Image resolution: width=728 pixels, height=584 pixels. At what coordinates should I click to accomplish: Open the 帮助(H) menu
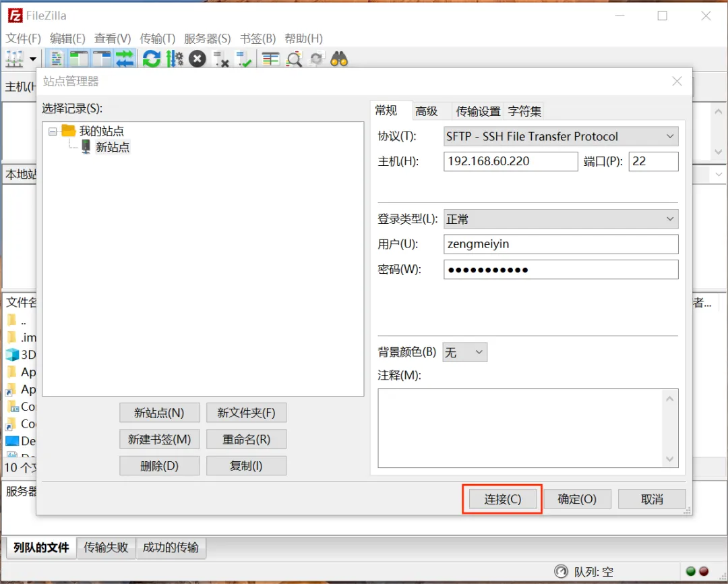click(303, 38)
